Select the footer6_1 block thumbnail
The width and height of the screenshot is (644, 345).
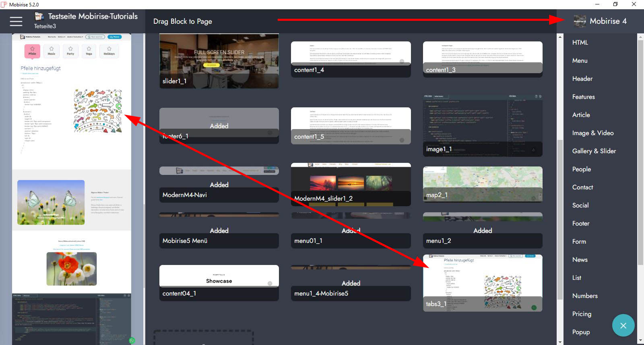[219, 126]
